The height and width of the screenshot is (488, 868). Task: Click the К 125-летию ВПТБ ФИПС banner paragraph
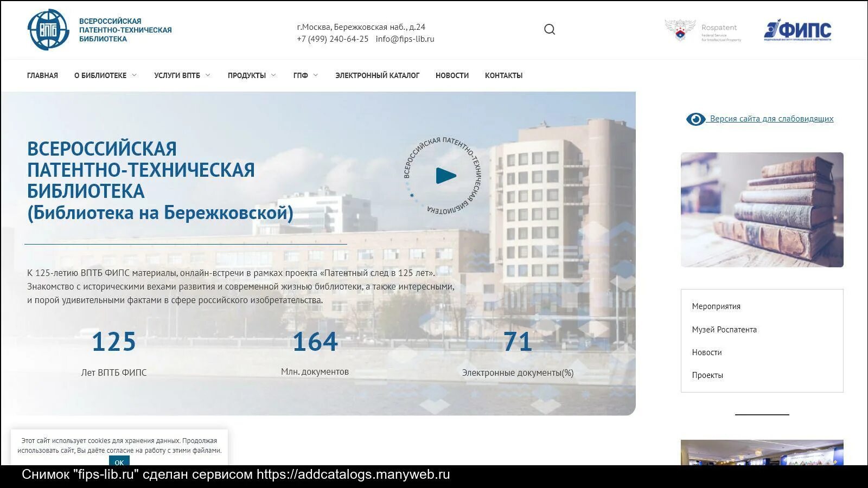click(x=241, y=287)
